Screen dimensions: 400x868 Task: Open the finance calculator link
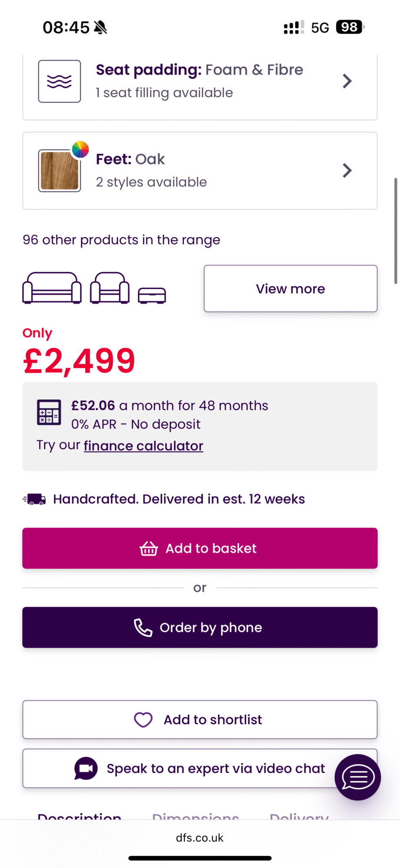(x=143, y=446)
